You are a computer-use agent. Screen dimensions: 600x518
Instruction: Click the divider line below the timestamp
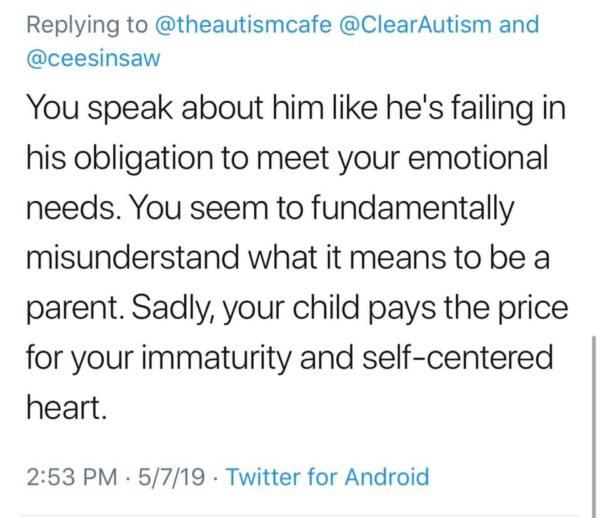pyautogui.click(x=300, y=516)
